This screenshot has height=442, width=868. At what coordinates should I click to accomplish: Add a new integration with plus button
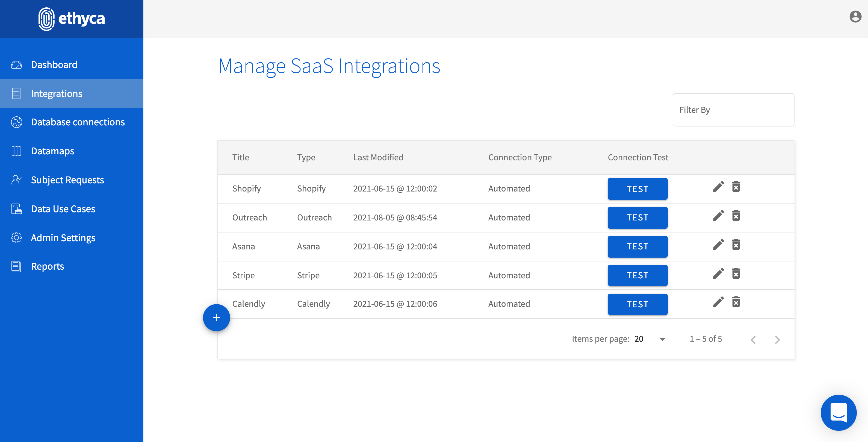coord(216,318)
